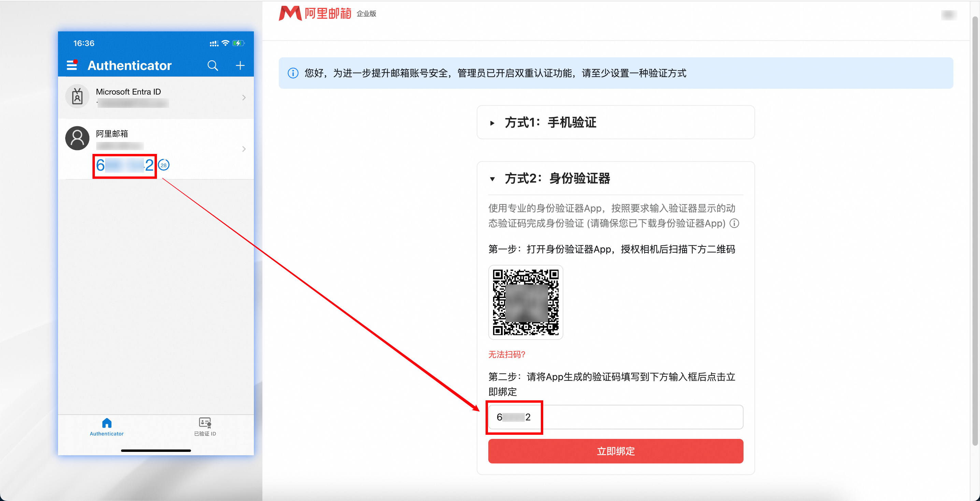This screenshot has width=980, height=501.
Task: Select the search icon in Authenticator
Action: click(213, 66)
